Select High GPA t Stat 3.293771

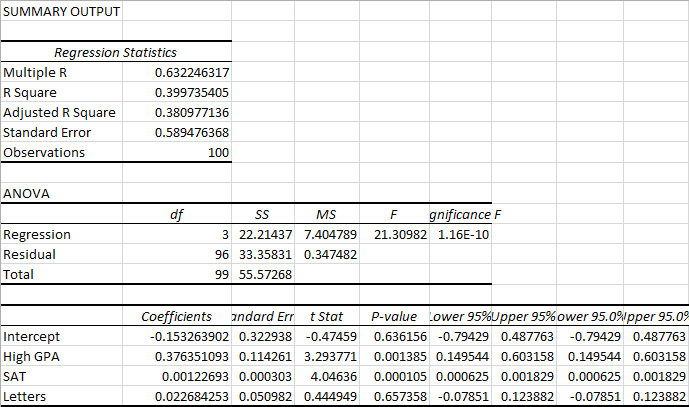327,356
